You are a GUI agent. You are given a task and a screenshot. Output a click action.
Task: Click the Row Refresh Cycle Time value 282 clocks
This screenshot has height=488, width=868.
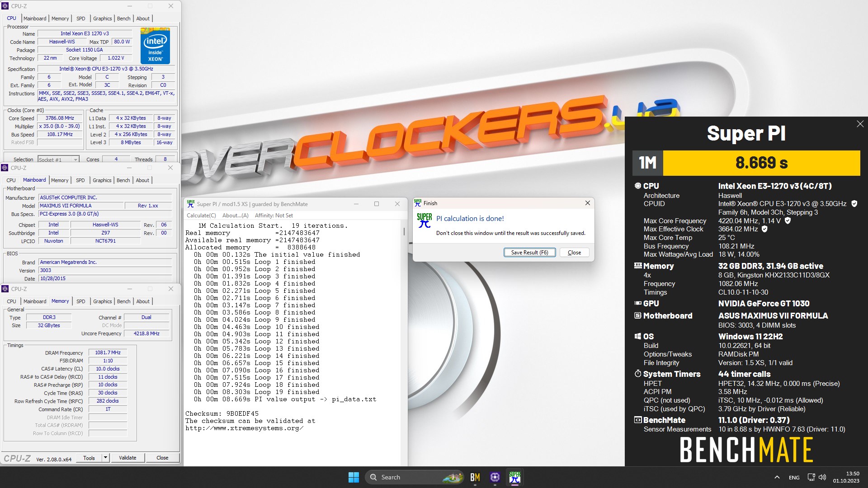point(108,401)
